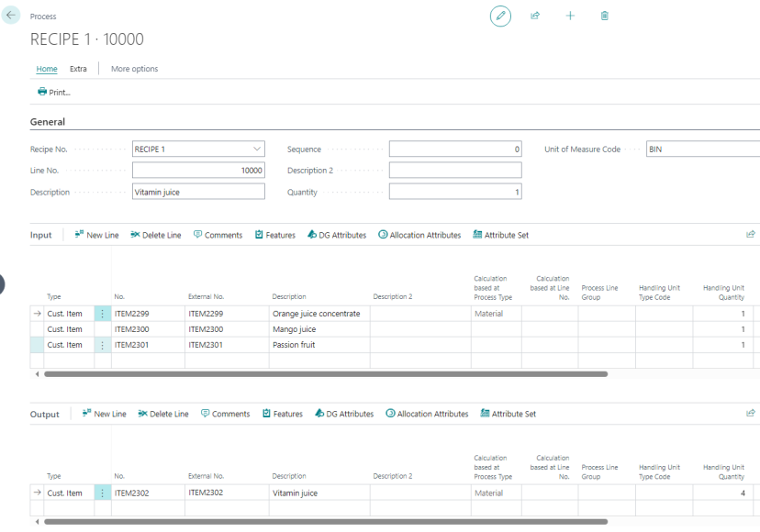This screenshot has width=760, height=532.
Task: Click the Description field with Vitamin juice
Action: [198, 192]
